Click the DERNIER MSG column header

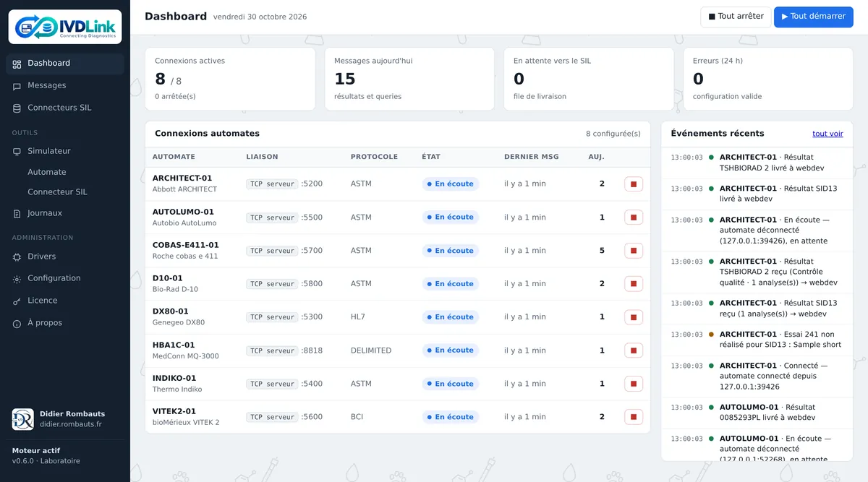click(x=532, y=158)
